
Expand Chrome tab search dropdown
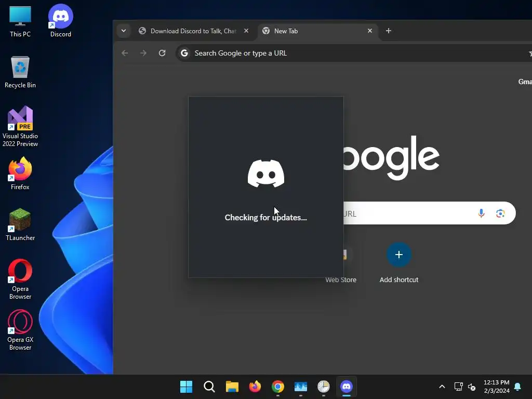point(124,31)
